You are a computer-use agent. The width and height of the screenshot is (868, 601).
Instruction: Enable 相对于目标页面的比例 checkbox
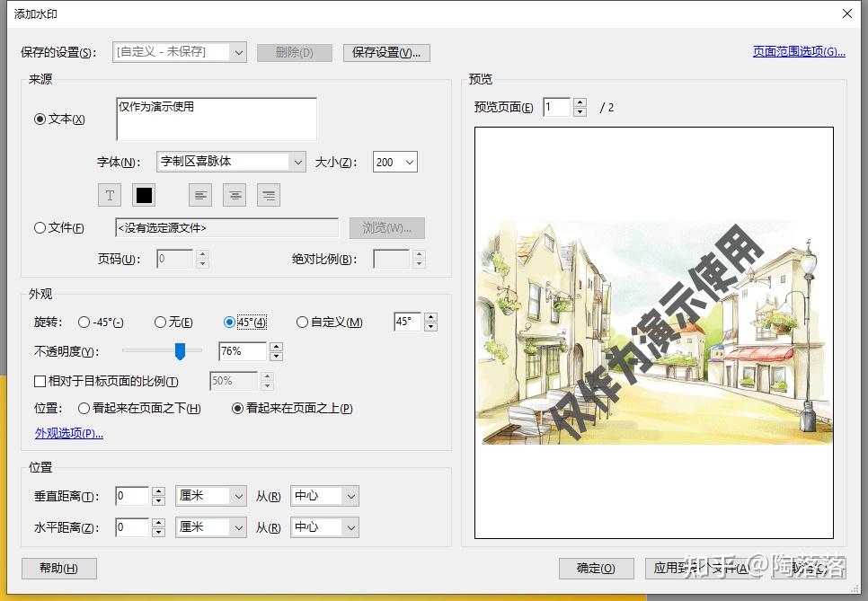(40, 381)
